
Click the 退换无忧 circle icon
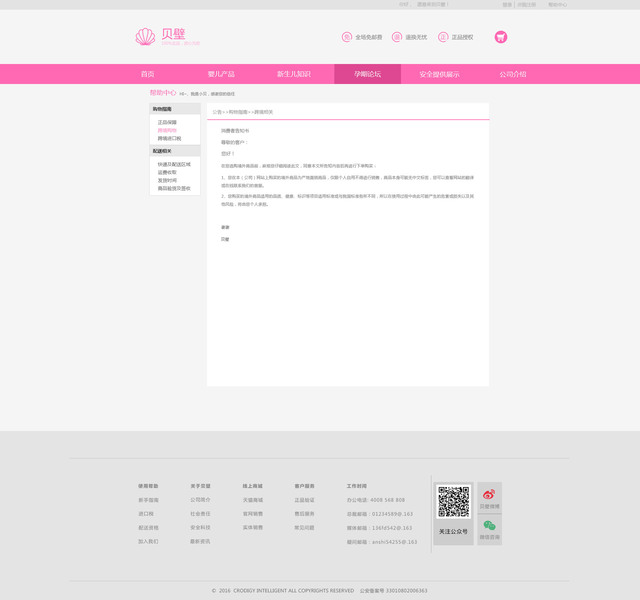397,37
